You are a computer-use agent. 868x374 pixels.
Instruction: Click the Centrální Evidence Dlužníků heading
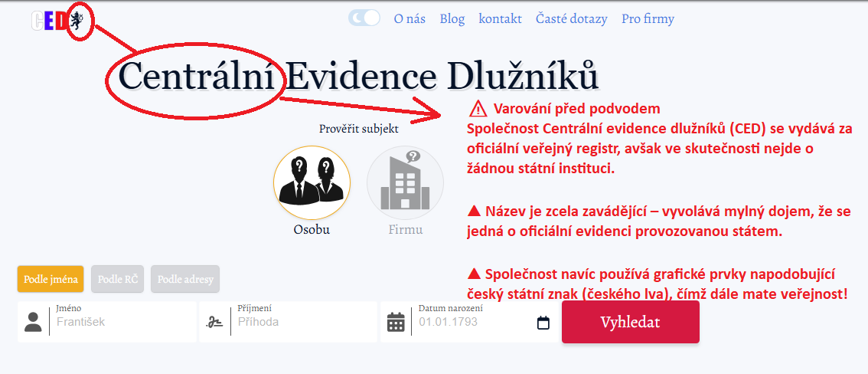point(359,76)
